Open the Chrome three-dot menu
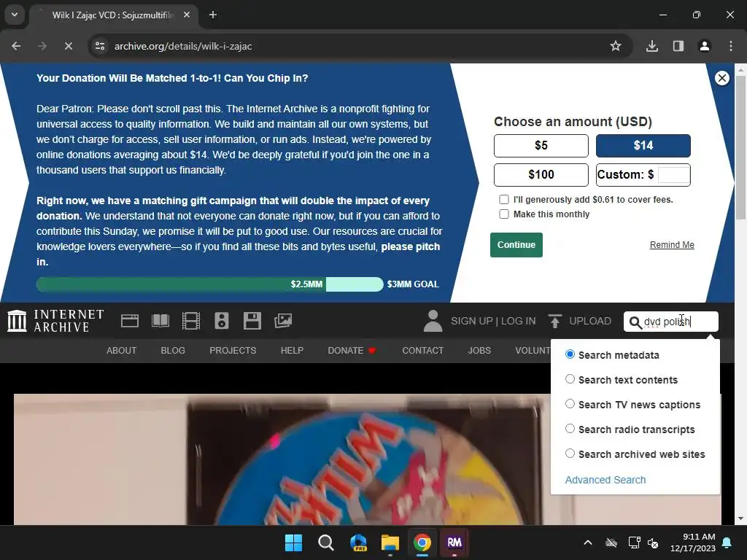The image size is (747, 560). click(x=730, y=46)
